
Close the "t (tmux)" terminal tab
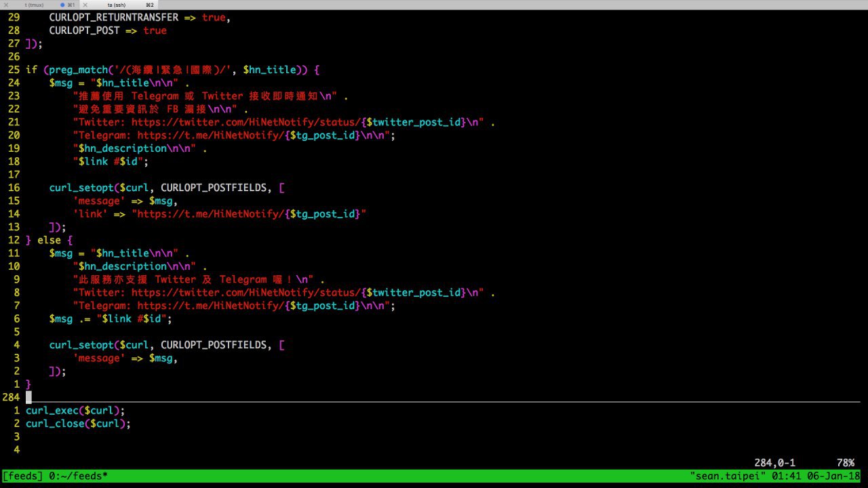point(7,5)
